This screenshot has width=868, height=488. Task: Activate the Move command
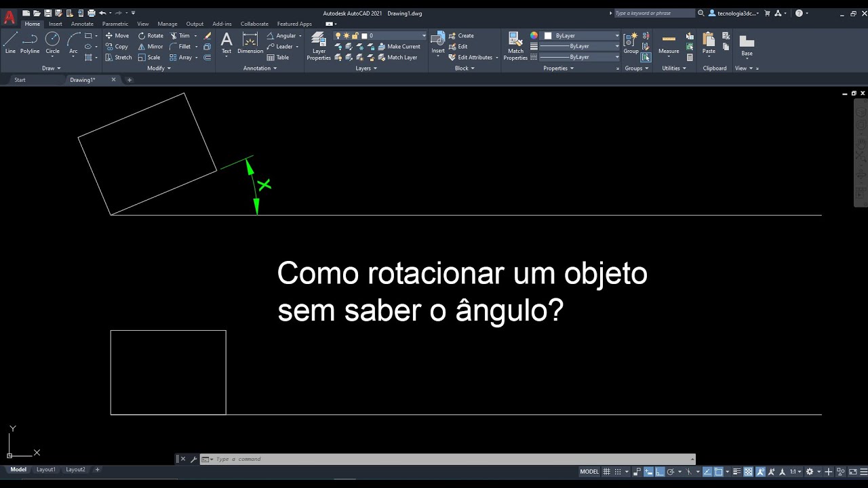117,36
